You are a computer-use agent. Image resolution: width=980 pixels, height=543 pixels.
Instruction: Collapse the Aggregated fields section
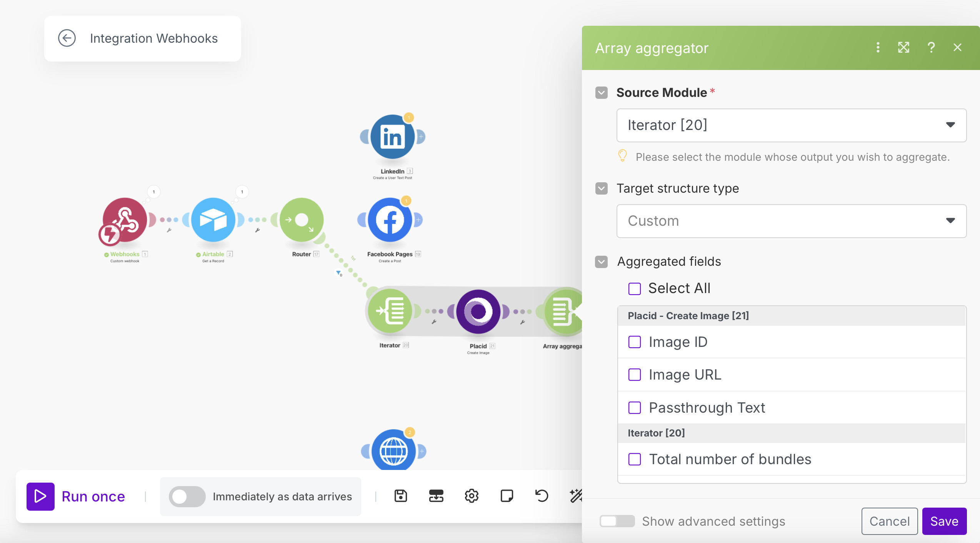coord(602,262)
